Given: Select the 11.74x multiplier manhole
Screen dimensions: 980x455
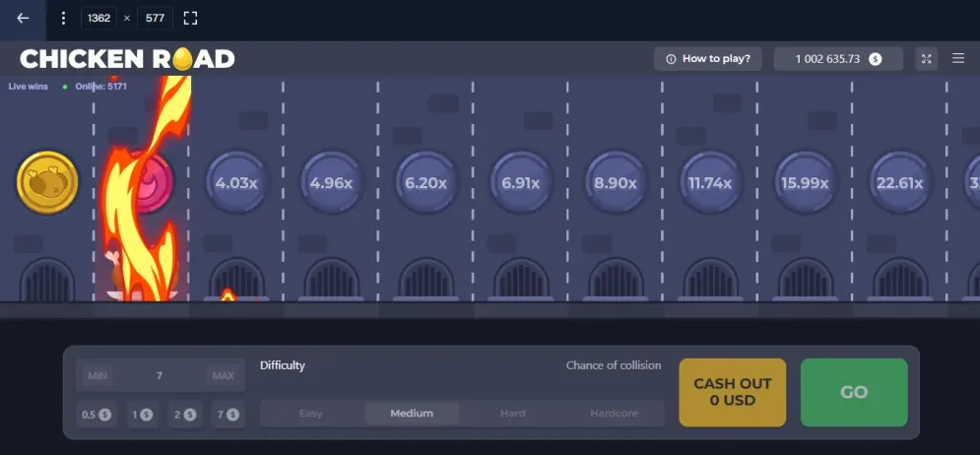Looking at the screenshot, I should [x=710, y=183].
